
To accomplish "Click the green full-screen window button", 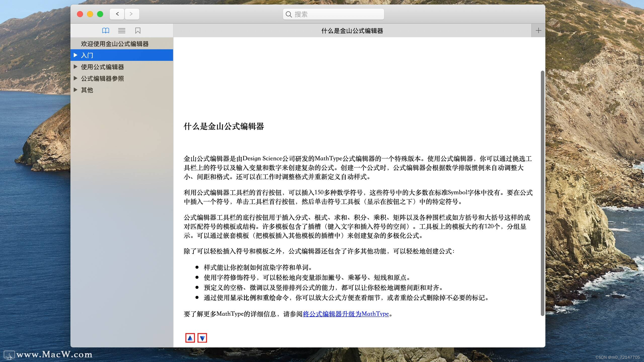I will pyautogui.click(x=100, y=14).
